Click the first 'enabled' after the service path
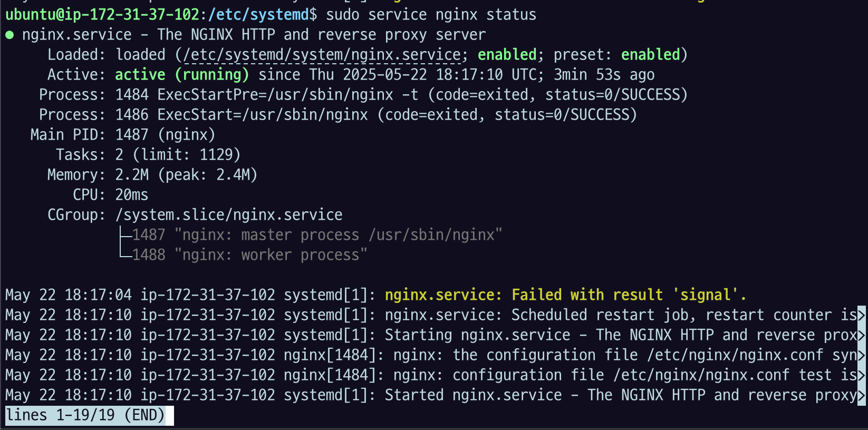Screen dimensions: 868x430 pos(507,55)
